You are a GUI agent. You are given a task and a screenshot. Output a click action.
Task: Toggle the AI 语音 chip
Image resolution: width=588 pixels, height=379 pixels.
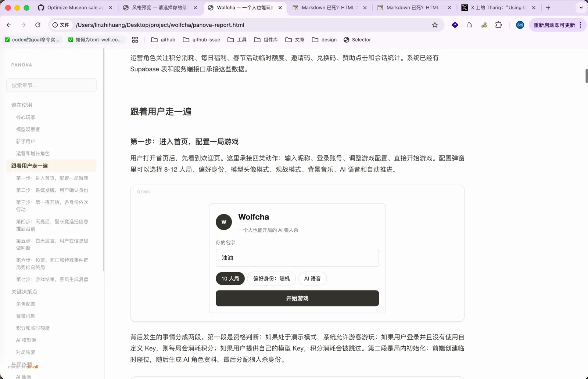point(312,279)
